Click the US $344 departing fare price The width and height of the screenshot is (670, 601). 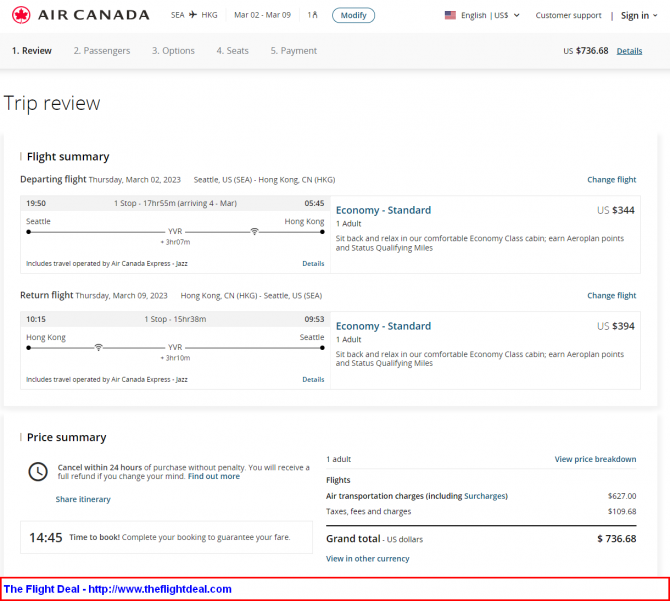[616, 210]
